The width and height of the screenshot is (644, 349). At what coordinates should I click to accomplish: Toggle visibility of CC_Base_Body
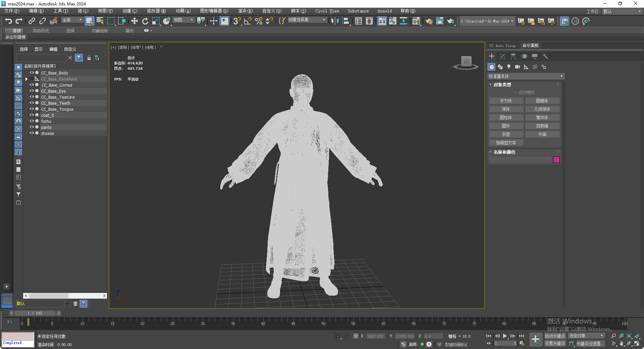pyautogui.click(x=31, y=73)
